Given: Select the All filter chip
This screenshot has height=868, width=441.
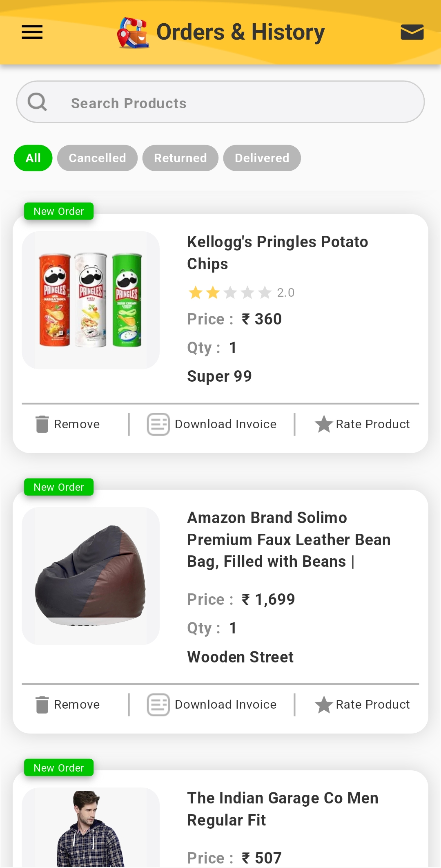Looking at the screenshot, I should (33, 158).
